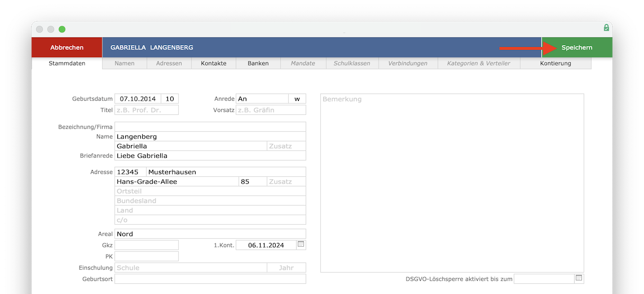Screen dimensions: 644x294
Task: Click the address Zusatz field
Action: coord(286,181)
